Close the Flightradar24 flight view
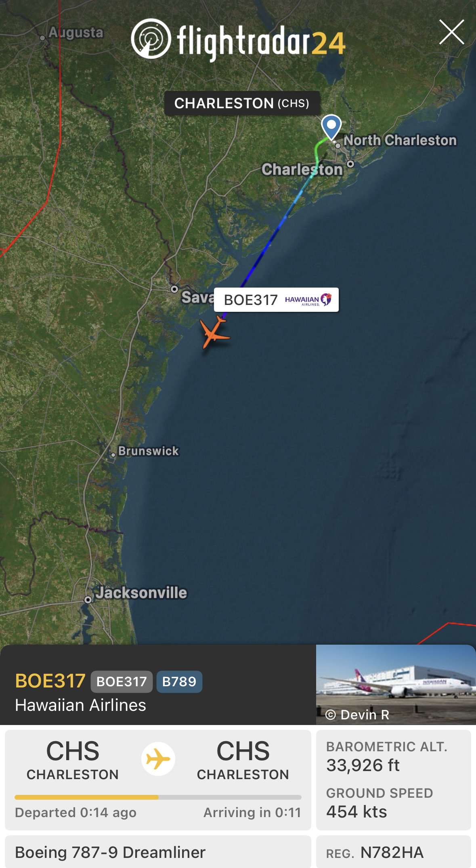 point(451,32)
